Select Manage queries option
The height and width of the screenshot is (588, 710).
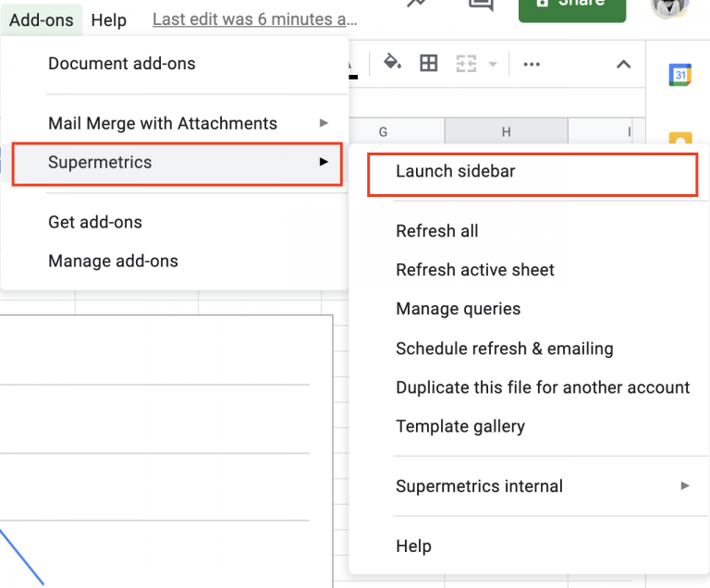pos(459,309)
